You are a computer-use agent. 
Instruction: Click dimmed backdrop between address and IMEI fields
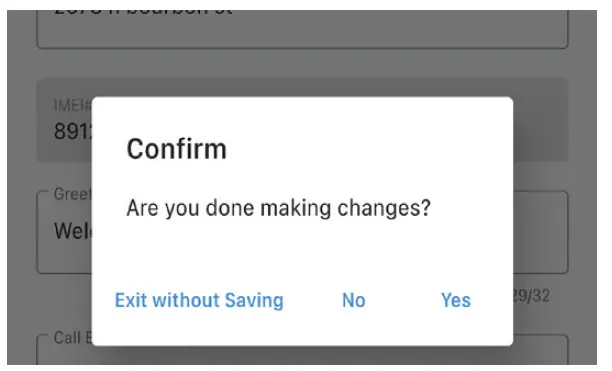(x=302, y=64)
